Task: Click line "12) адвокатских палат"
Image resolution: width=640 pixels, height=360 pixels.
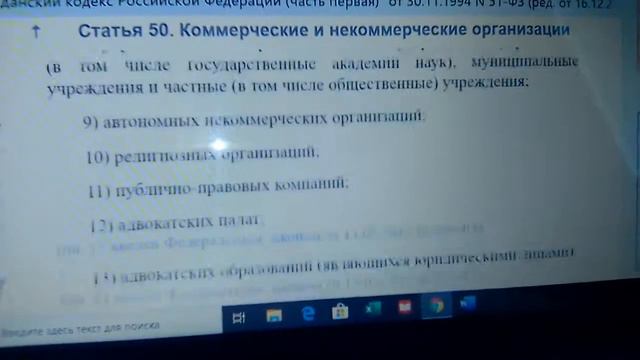Action: pyautogui.click(x=177, y=223)
